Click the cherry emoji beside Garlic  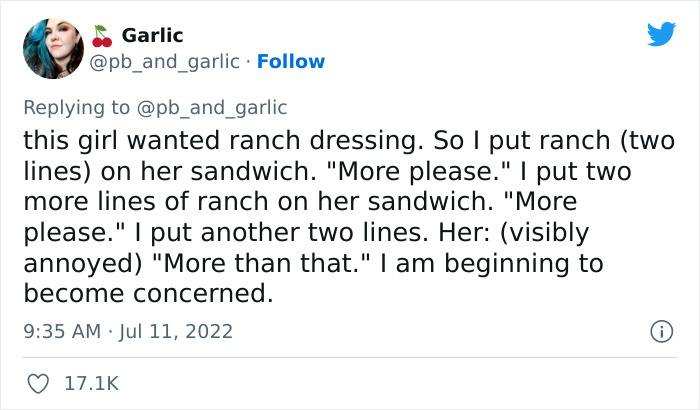click(102, 36)
